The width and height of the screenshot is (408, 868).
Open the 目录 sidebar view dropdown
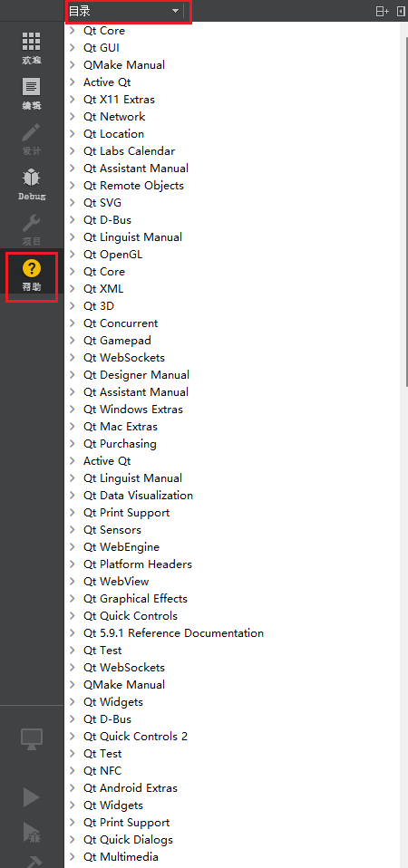[124, 11]
